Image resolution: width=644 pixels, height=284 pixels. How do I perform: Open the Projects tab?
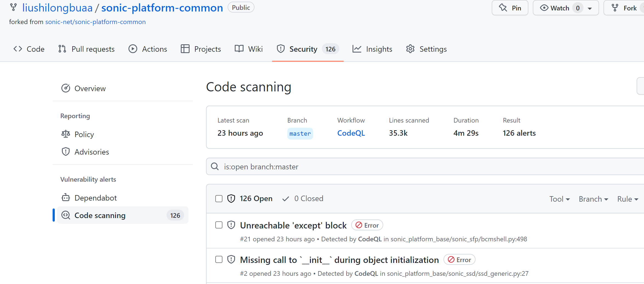click(x=201, y=49)
